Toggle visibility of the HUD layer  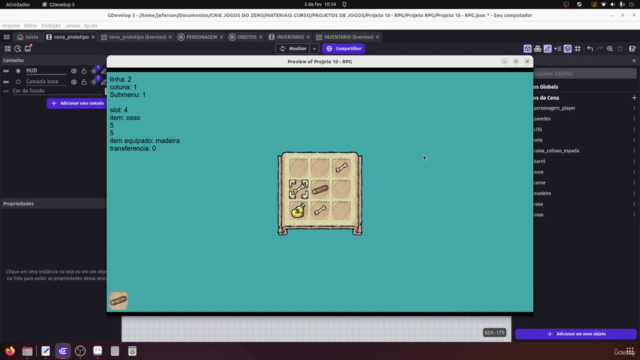click(74, 71)
